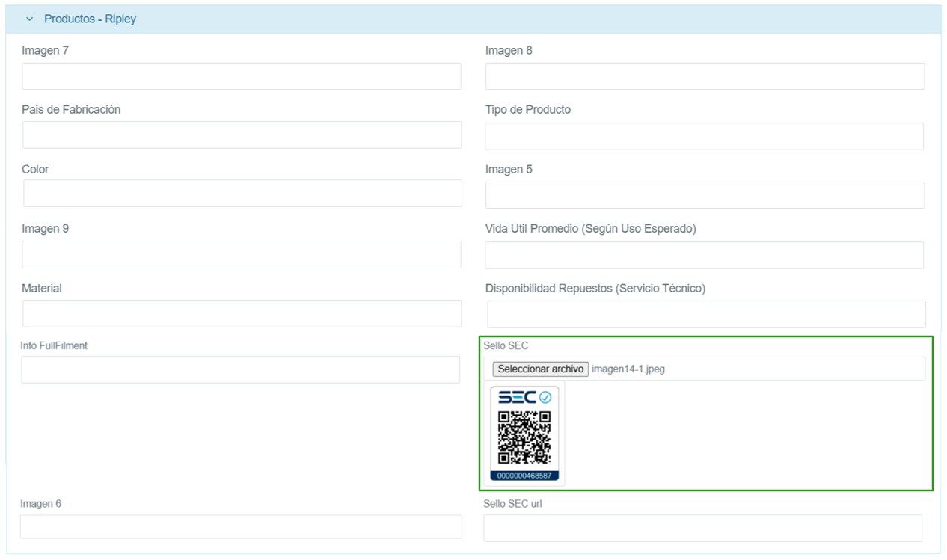Click the Imagen 6 label

[x=41, y=503]
